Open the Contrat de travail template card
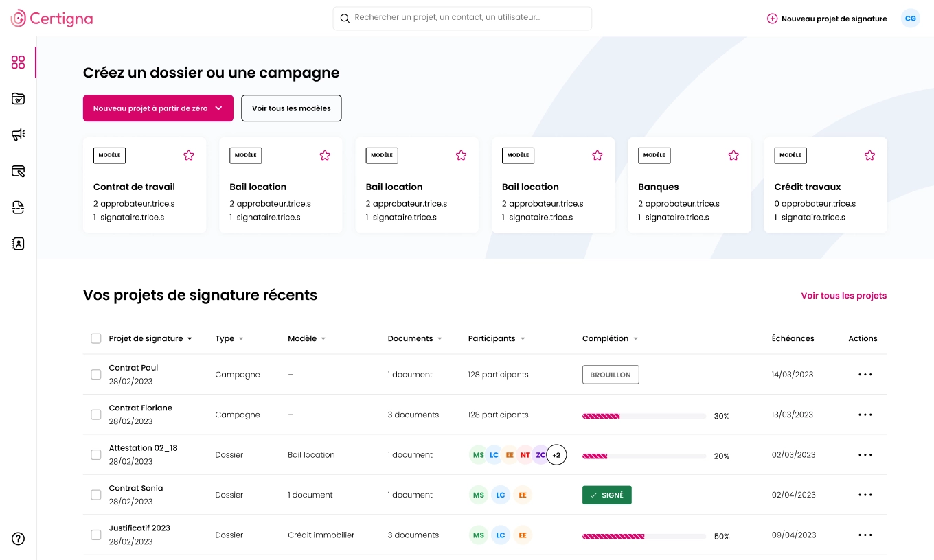 (144, 185)
